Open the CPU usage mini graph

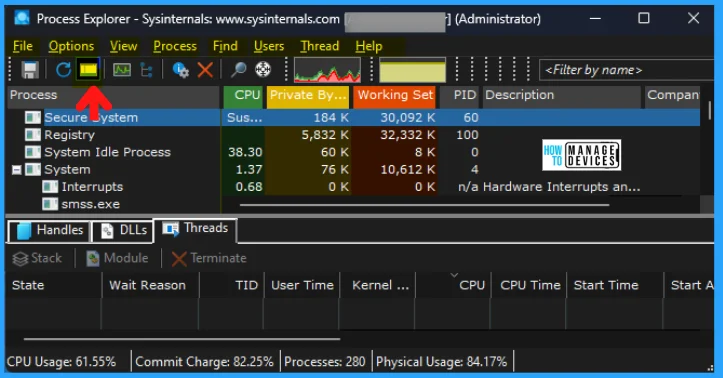point(327,70)
